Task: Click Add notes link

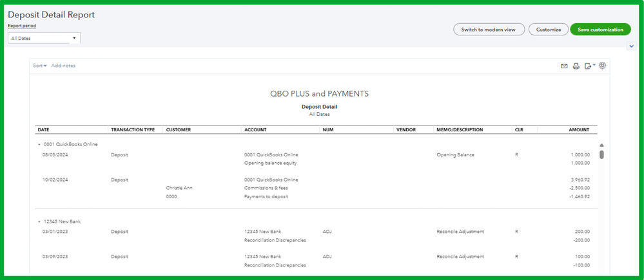Action: click(63, 66)
